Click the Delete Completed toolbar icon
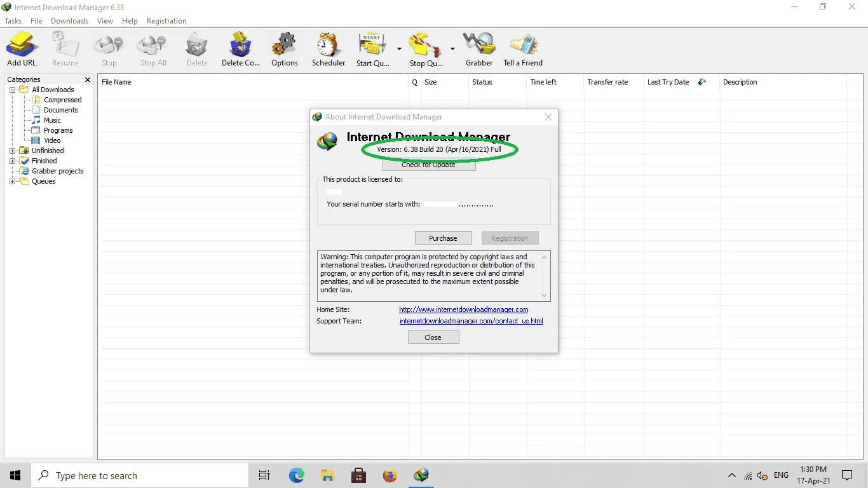This screenshot has width=868, height=488. click(x=241, y=50)
